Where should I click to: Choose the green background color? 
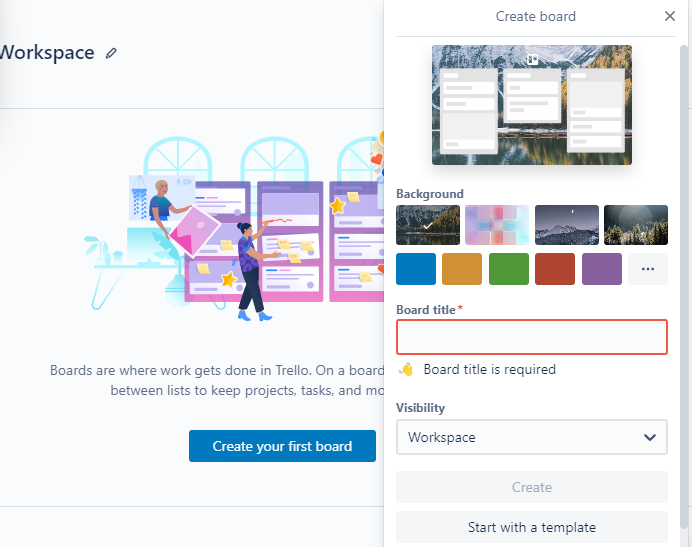[x=509, y=269]
